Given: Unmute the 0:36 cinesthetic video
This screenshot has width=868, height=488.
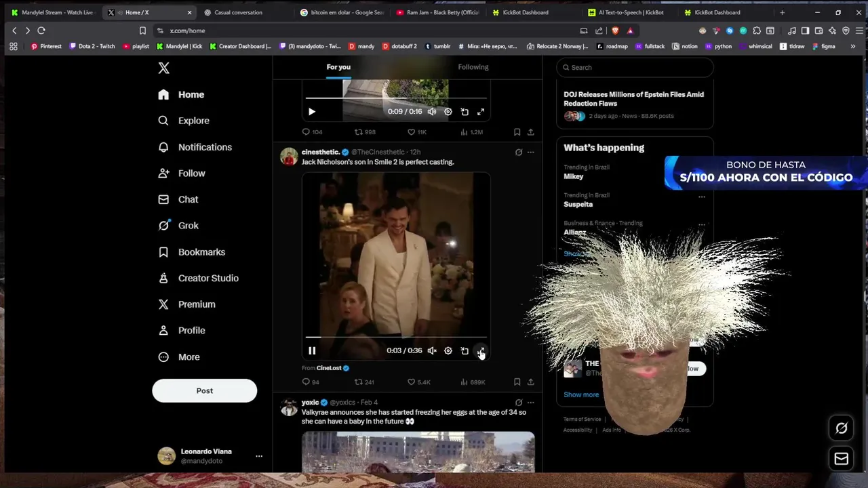Looking at the screenshot, I should coord(432,350).
